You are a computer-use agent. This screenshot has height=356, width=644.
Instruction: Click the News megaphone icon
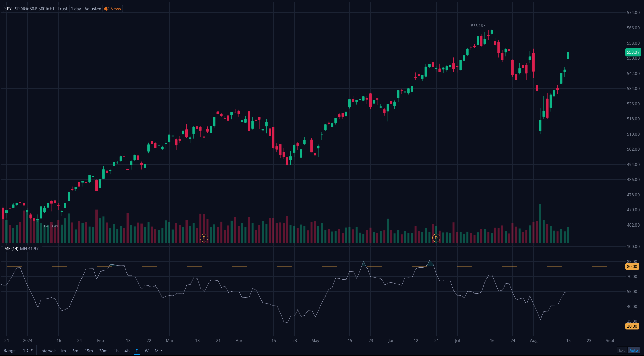[106, 9]
